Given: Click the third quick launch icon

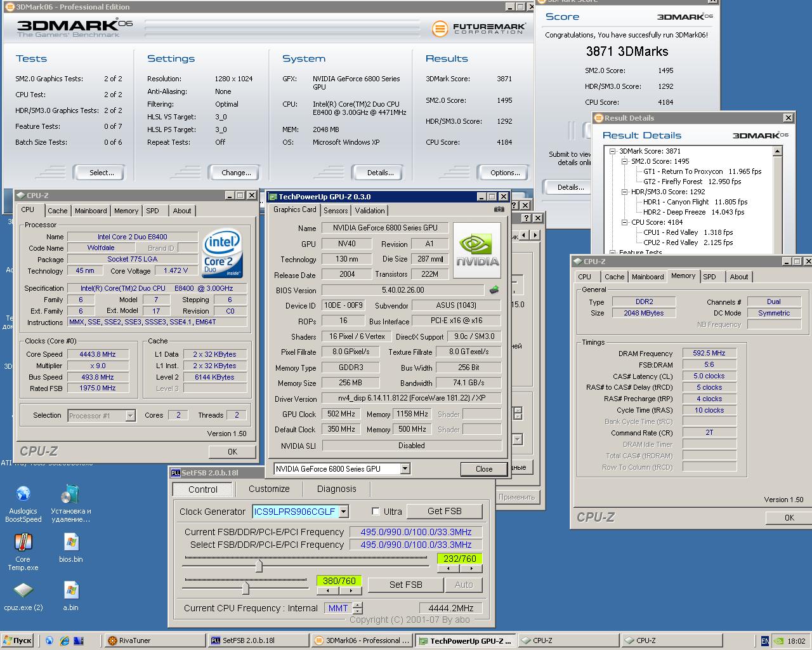Looking at the screenshot, I should (78, 640).
